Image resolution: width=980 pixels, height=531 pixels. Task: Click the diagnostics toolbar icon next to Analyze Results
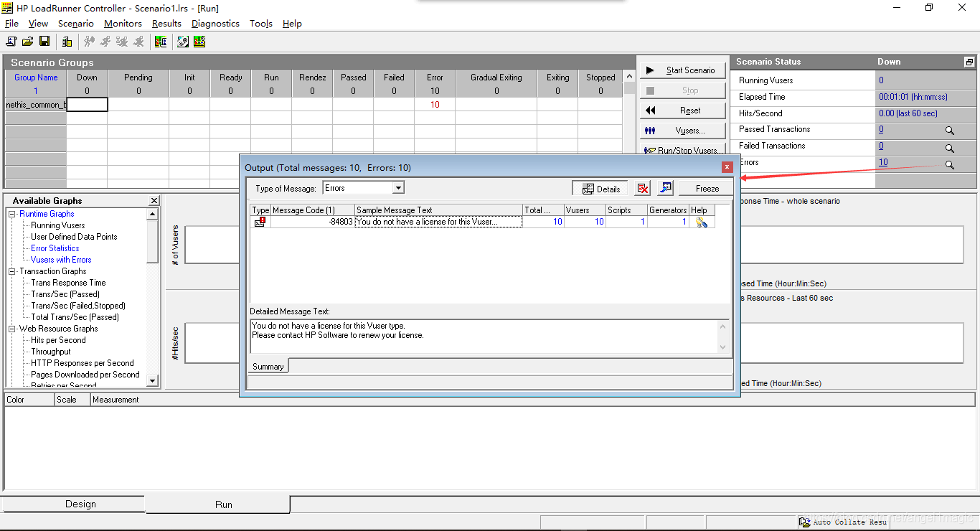183,42
